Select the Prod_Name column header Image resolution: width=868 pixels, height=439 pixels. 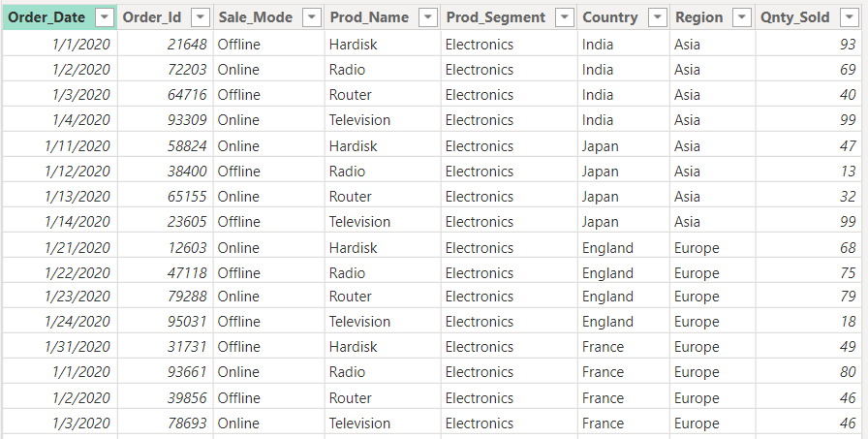[x=368, y=17]
